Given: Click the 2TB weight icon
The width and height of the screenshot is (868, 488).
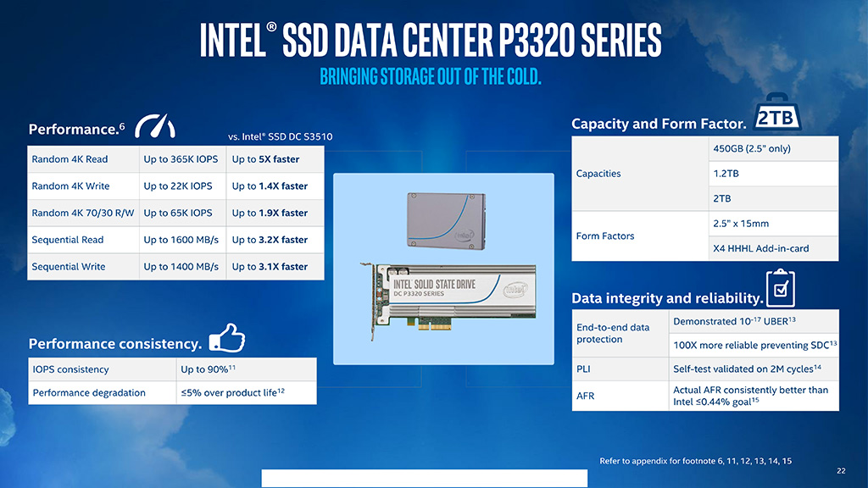Looking at the screenshot, I should click(774, 116).
